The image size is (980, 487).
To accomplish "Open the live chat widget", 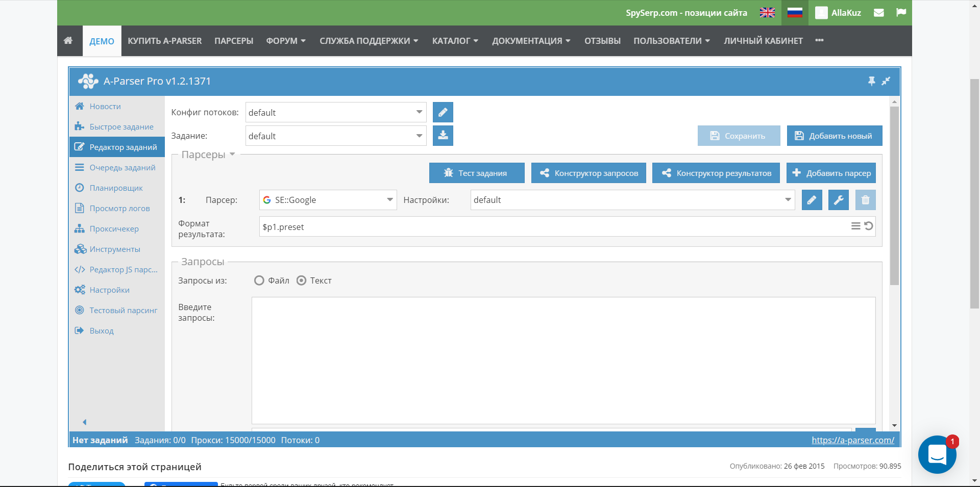I will point(937,454).
